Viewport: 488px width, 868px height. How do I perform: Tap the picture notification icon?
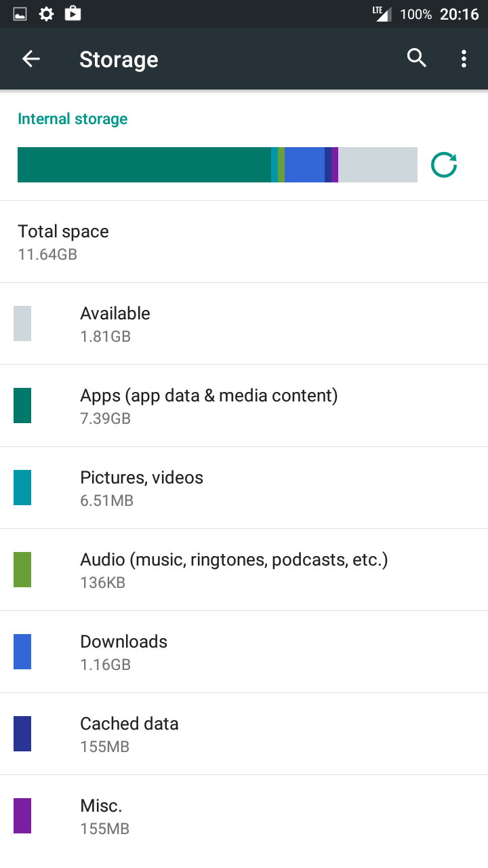click(20, 14)
